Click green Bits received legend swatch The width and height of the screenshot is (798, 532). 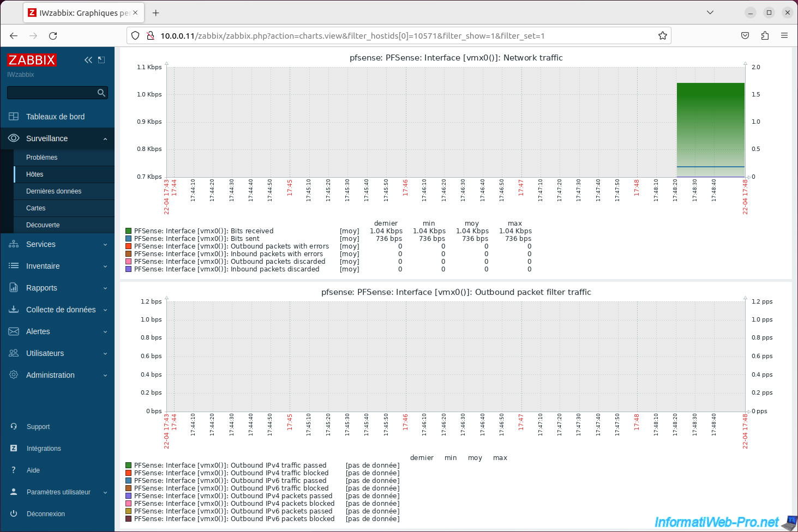pos(129,231)
